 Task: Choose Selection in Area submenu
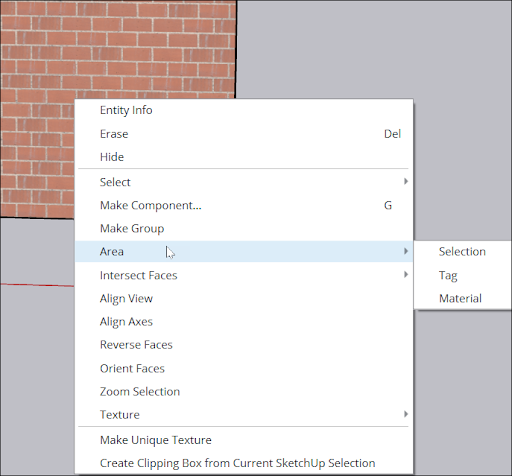pos(463,252)
